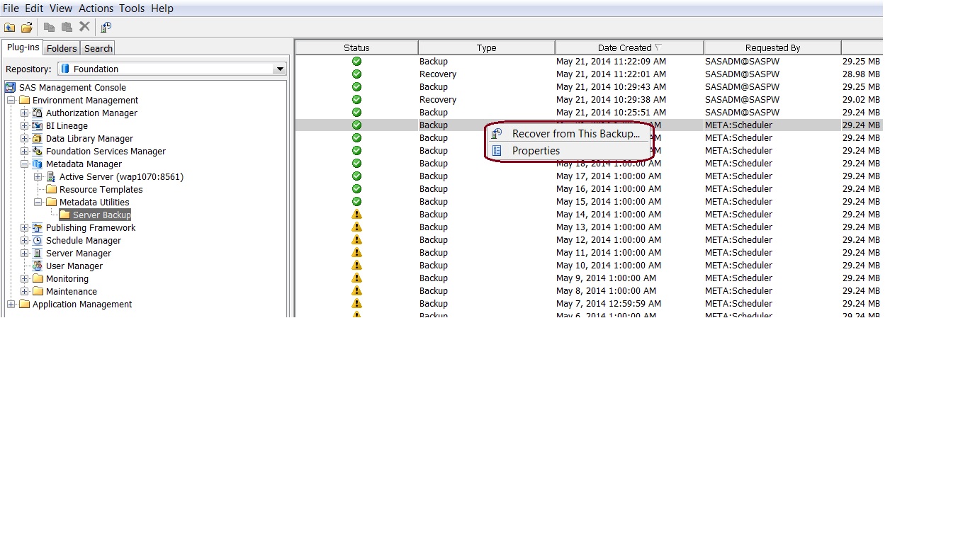The width and height of the screenshot is (980, 551).
Task: Open Properties from the context menu
Action: point(536,150)
